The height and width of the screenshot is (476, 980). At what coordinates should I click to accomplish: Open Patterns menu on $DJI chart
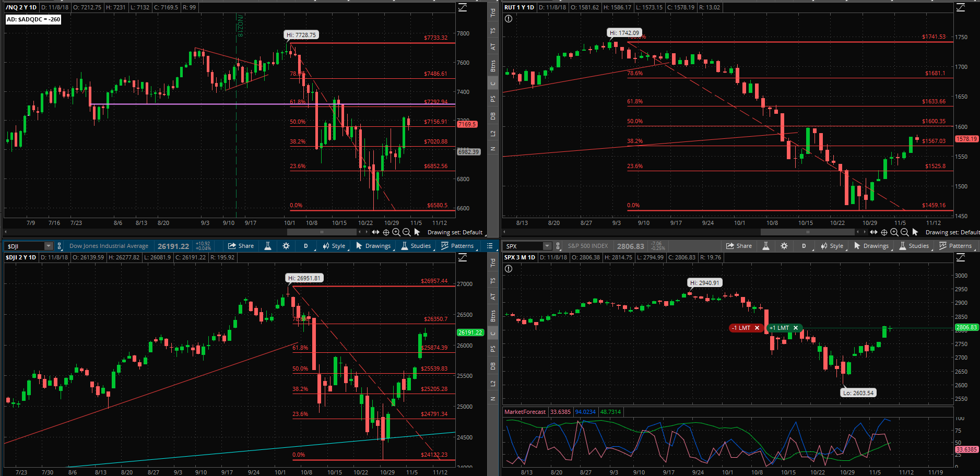[x=458, y=246]
